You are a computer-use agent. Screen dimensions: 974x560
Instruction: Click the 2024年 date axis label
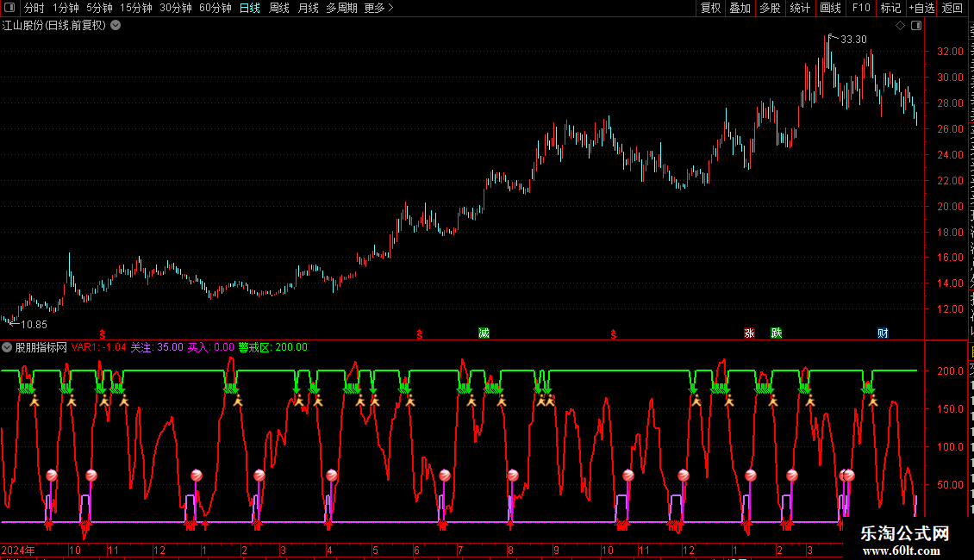coord(18,550)
